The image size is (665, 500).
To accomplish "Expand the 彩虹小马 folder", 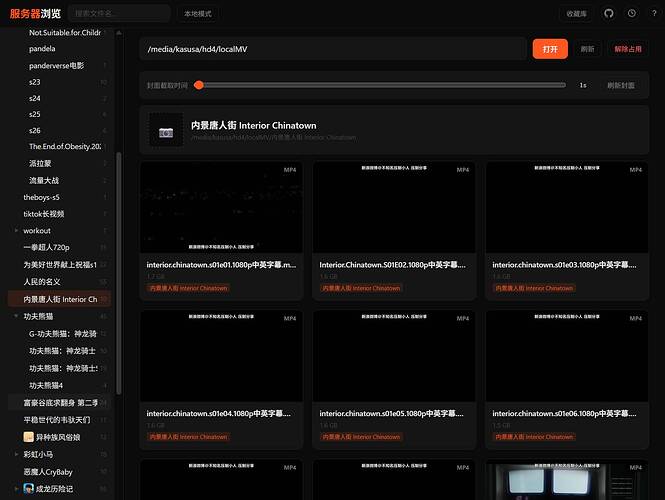I will tap(16, 454).
